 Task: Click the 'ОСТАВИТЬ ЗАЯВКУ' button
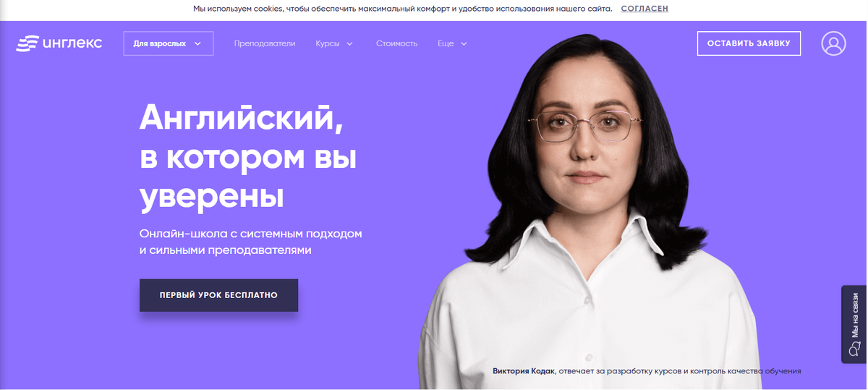click(749, 43)
